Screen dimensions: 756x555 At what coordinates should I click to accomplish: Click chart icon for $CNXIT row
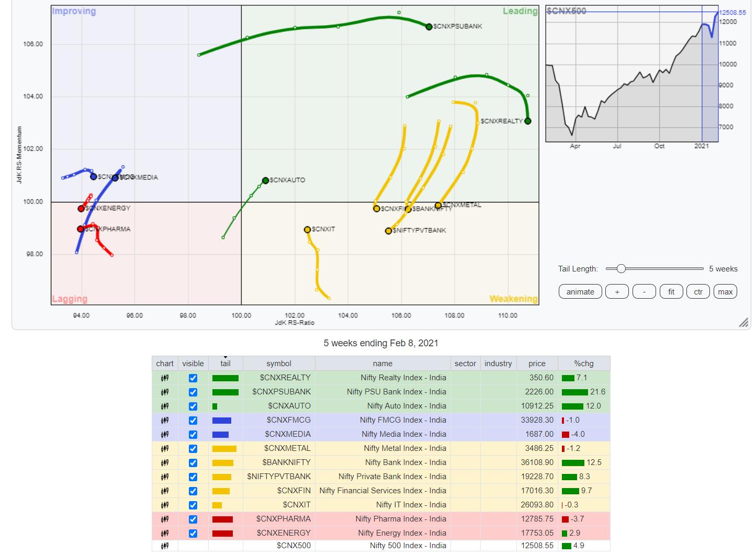click(164, 505)
